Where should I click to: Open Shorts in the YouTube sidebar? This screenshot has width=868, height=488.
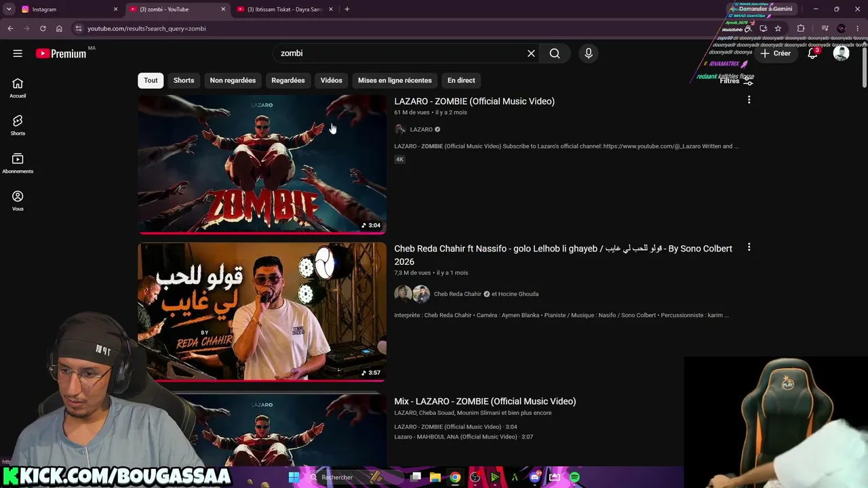[18, 125]
